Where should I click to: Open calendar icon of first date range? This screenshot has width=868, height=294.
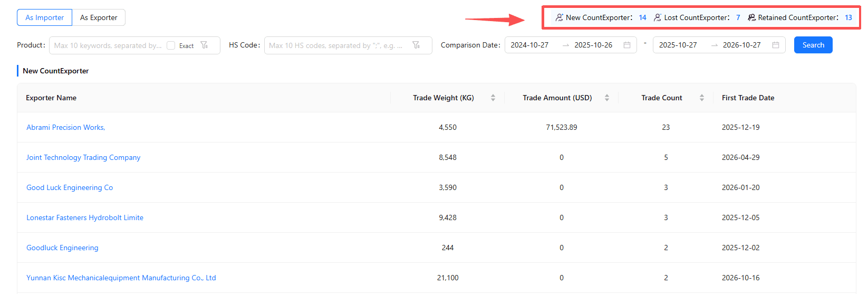tap(627, 45)
